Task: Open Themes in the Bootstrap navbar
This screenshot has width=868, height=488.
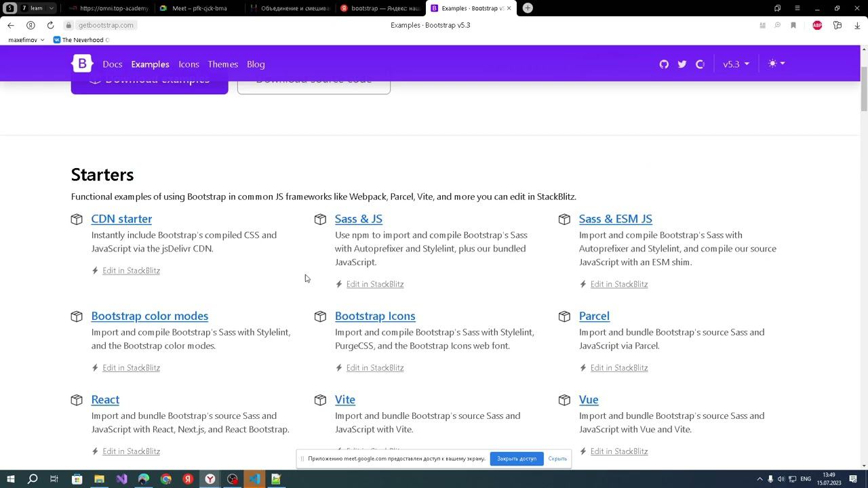Action: [x=222, y=64]
